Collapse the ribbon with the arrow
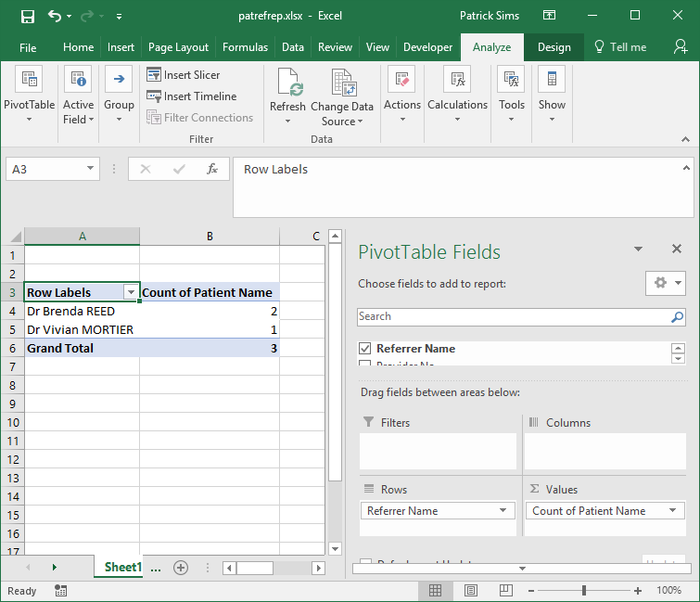This screenshot has width=700, height=602. click(685, 139)
